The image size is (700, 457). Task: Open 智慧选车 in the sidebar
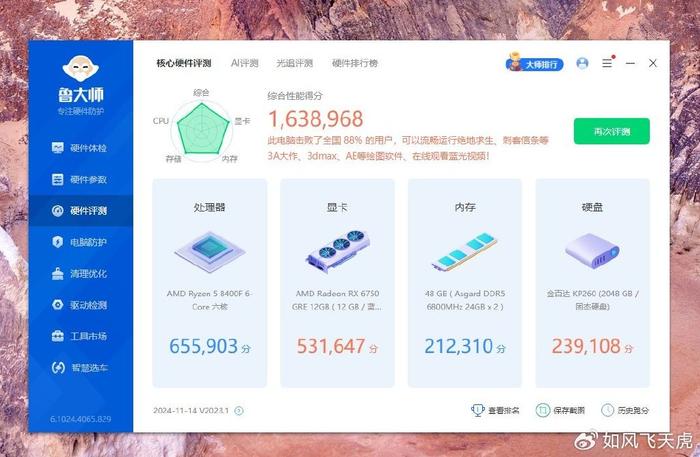point(80,368)
